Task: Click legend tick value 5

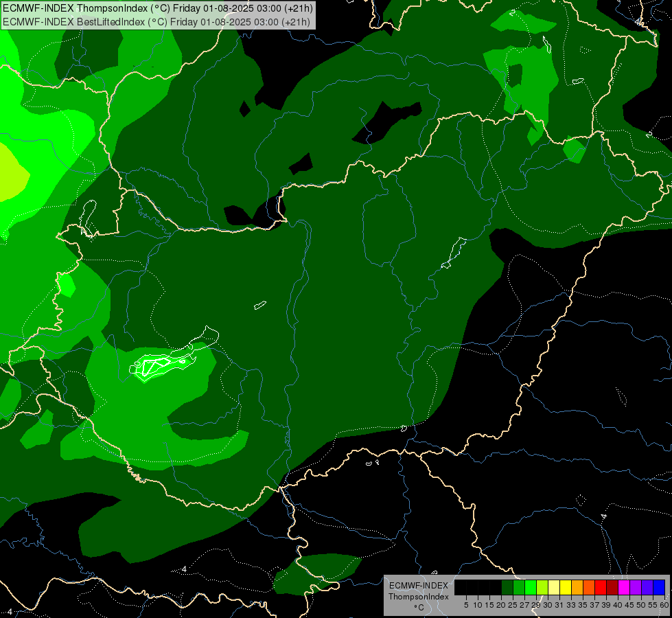Action: pyautogui.click(x=466, y=605)
